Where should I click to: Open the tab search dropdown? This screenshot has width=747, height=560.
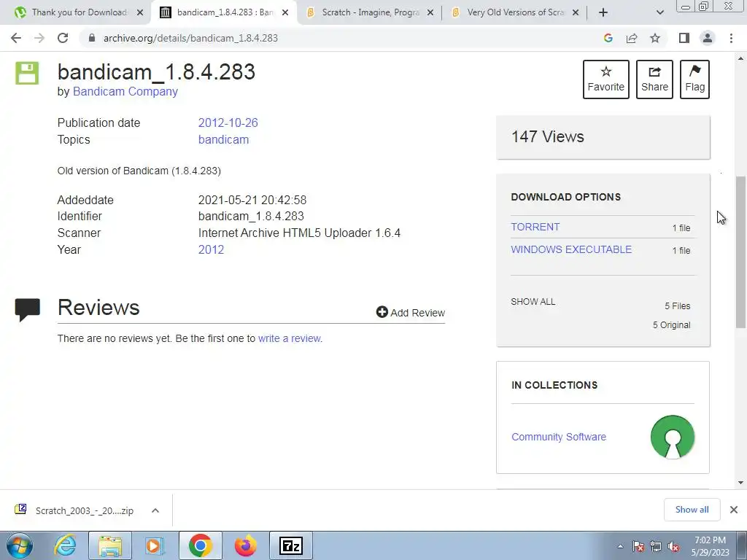tap(659, 12)
